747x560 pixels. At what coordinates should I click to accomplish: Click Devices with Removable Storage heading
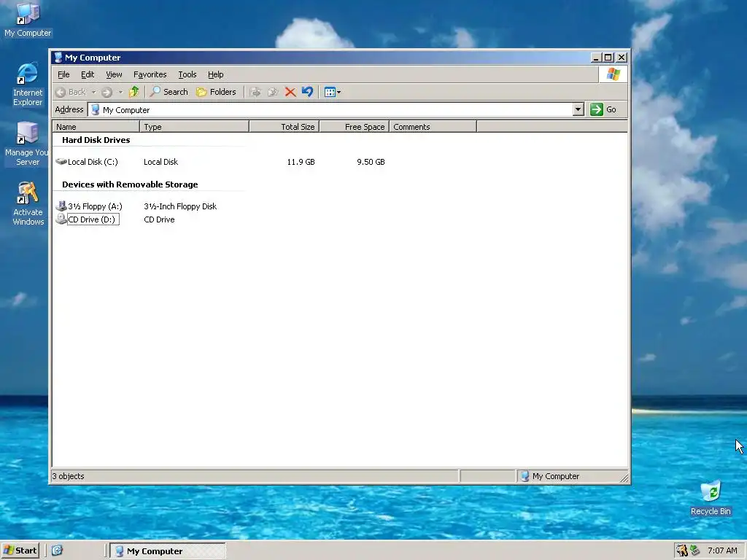tap(130, 184)
